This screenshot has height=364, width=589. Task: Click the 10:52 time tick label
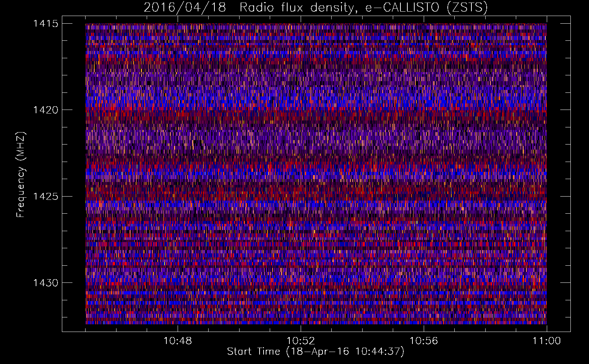pyautogui.click(x=301, y=341)
